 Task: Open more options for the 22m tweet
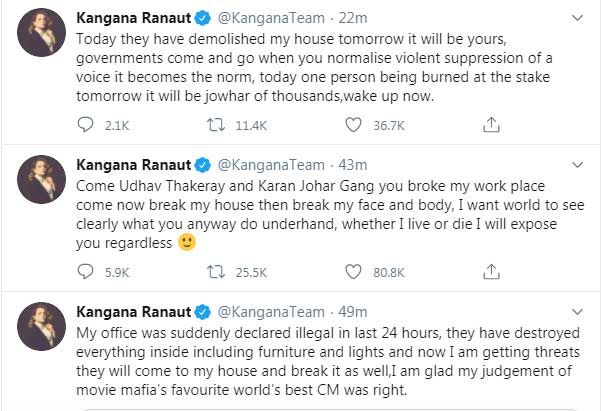(577, 19)
